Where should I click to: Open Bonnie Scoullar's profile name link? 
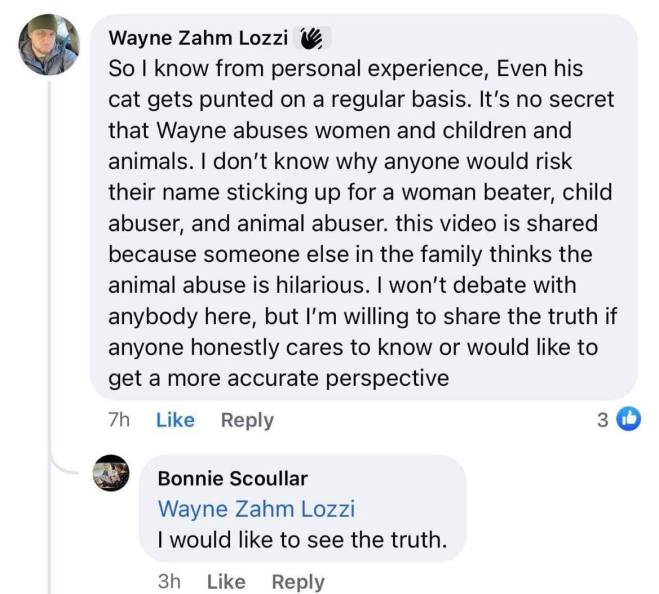tap(233, 478)
